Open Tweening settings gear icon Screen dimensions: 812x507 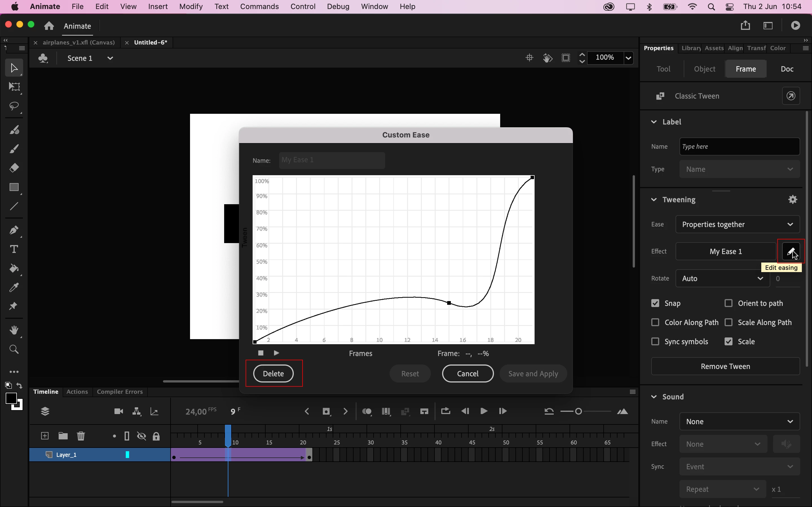793,199
